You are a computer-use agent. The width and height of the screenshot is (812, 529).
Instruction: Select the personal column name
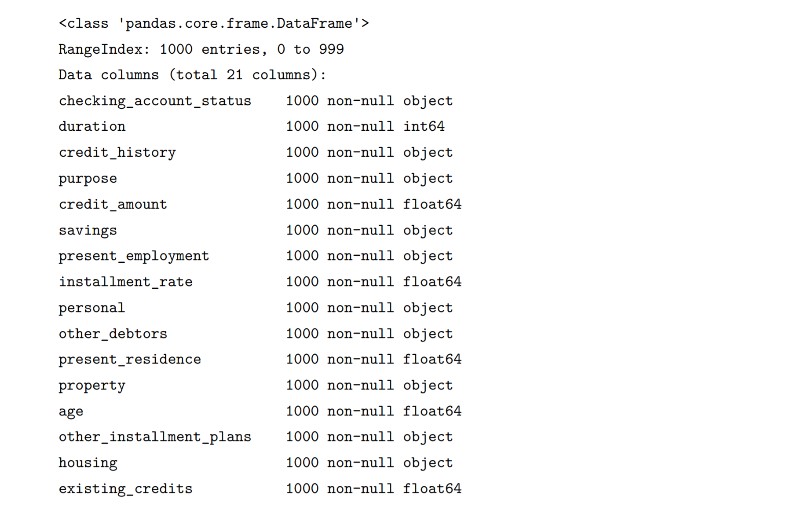(x=92, y=308)
